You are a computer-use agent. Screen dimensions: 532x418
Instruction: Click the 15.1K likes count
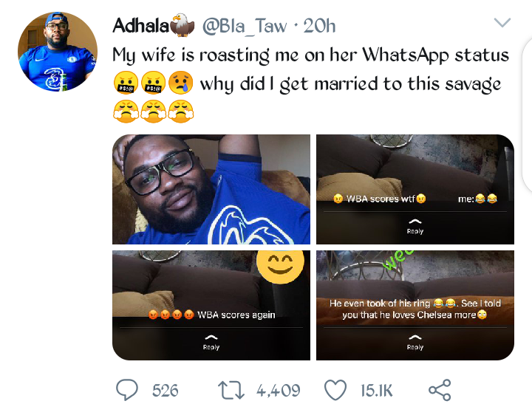377,390
